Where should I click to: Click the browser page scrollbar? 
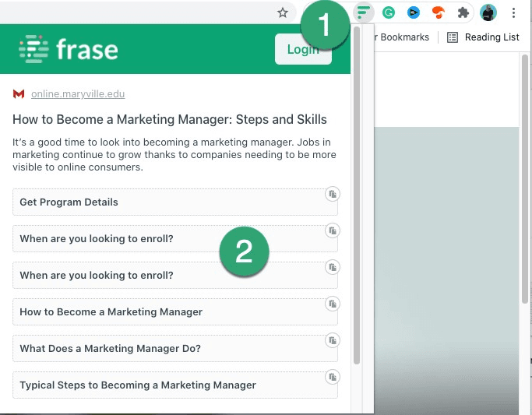(x=525, y=178)
